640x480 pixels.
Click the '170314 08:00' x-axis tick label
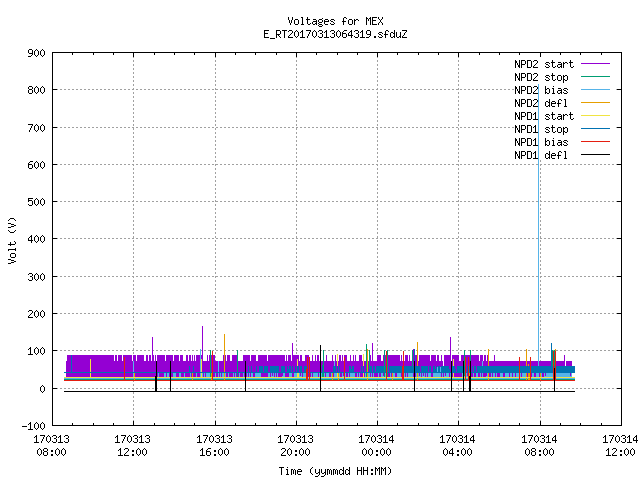coord(539,446)
